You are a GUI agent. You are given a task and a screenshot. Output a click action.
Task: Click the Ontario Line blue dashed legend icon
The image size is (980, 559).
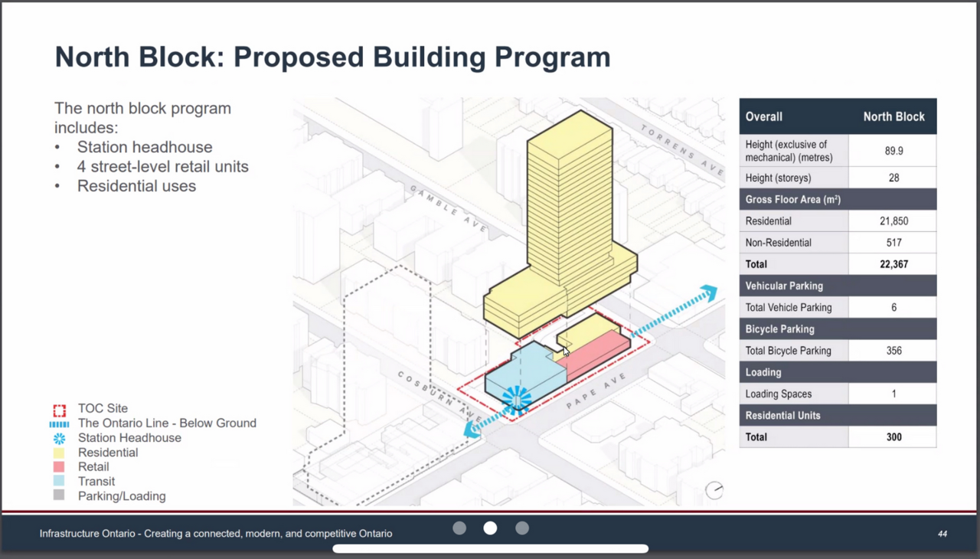coord(59,423)
